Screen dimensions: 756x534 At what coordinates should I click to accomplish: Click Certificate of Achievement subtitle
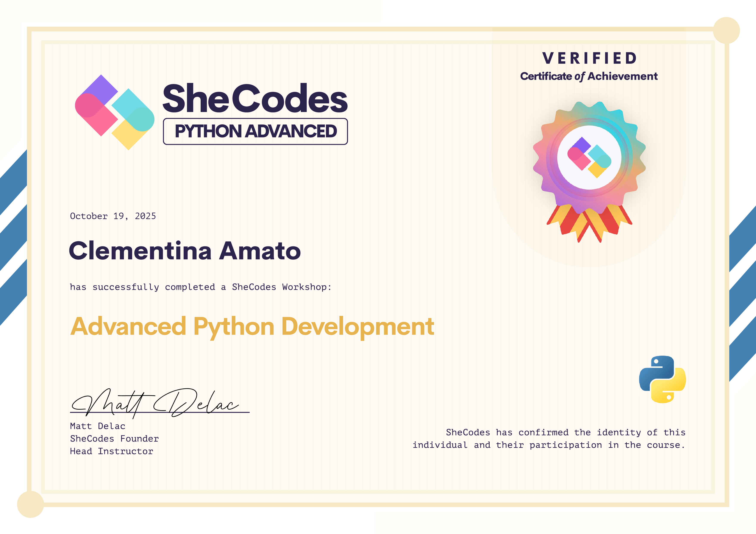pyautogui.click(x=589, y=76)
